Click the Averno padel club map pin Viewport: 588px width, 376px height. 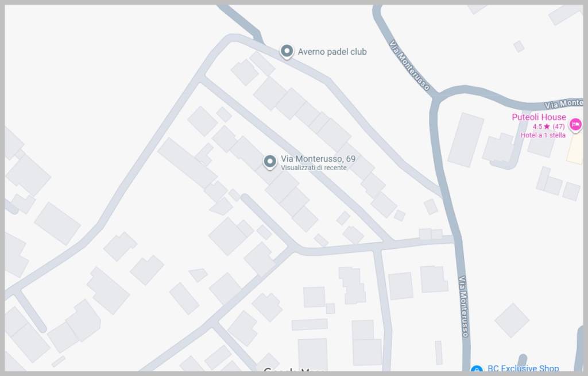[287, 51]
